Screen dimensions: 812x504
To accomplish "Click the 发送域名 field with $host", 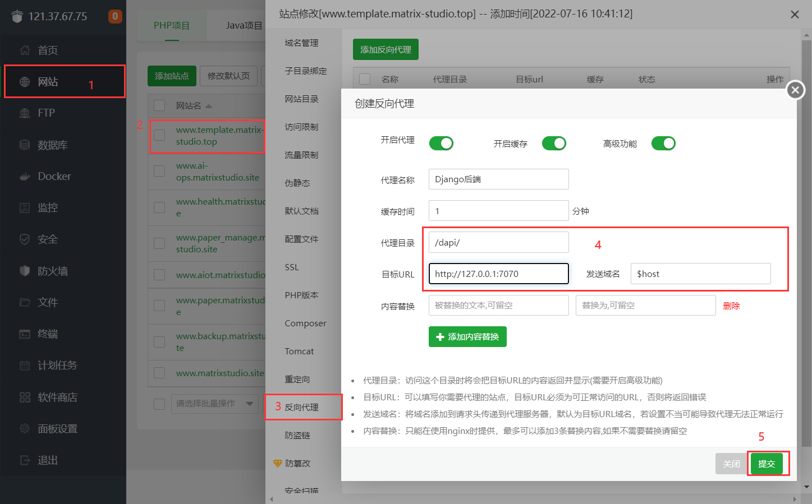I will coord(701,274).
